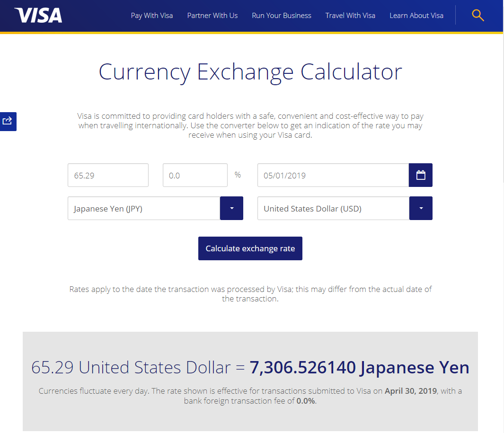Viewport: 504px width, 433px height.
Task: Focus the date field showing 05/01/2019
Action: tap(333, 175)
